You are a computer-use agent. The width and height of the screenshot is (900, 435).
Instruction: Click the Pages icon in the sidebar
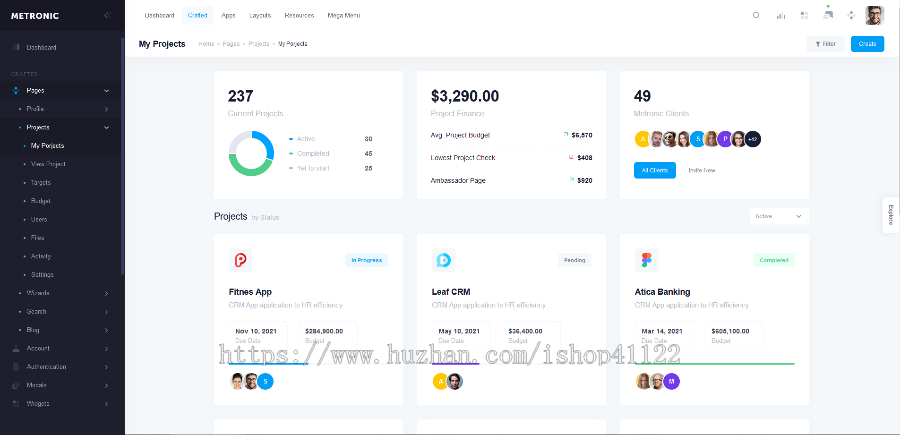pos(16,91)
